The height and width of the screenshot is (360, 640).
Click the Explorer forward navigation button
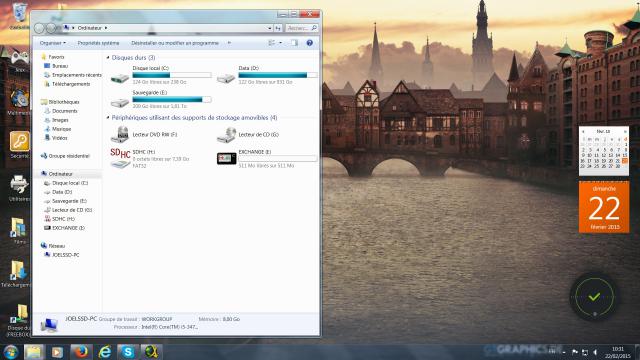51,28
